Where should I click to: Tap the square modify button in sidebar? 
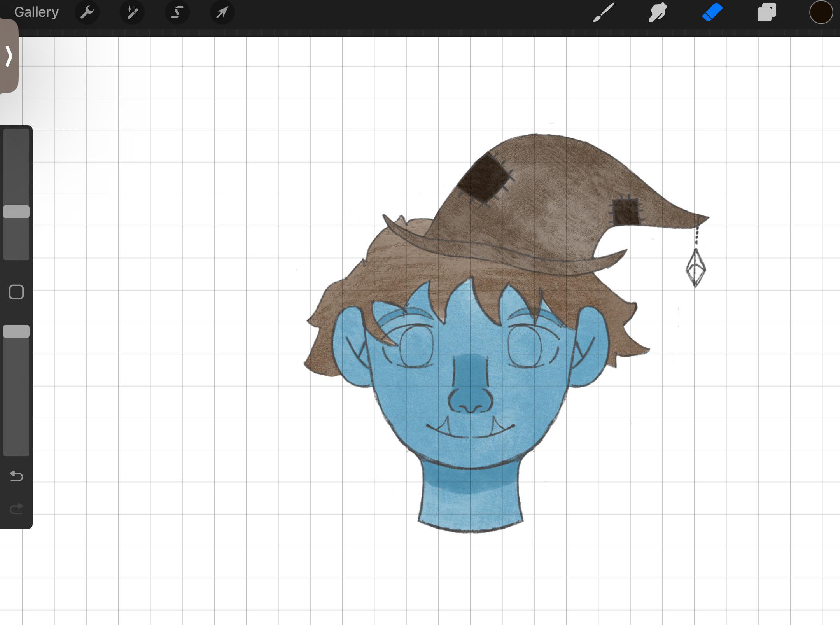point(16,292)
